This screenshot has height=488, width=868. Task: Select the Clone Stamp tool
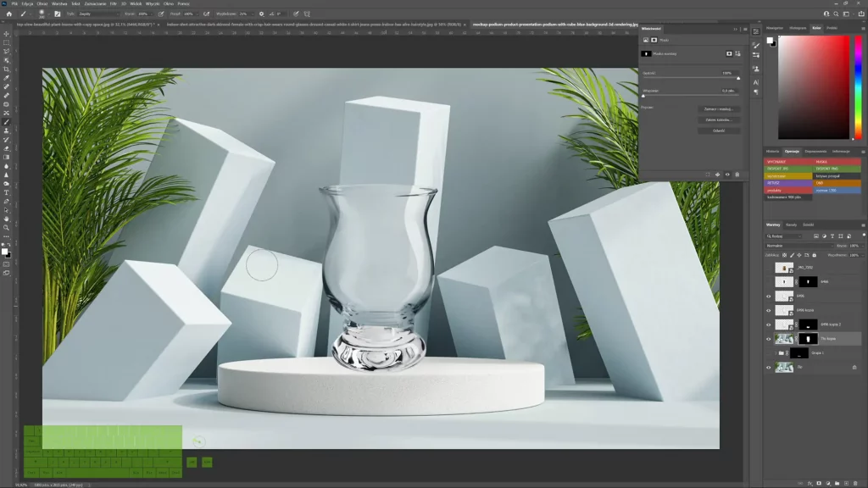coord(7,131)
